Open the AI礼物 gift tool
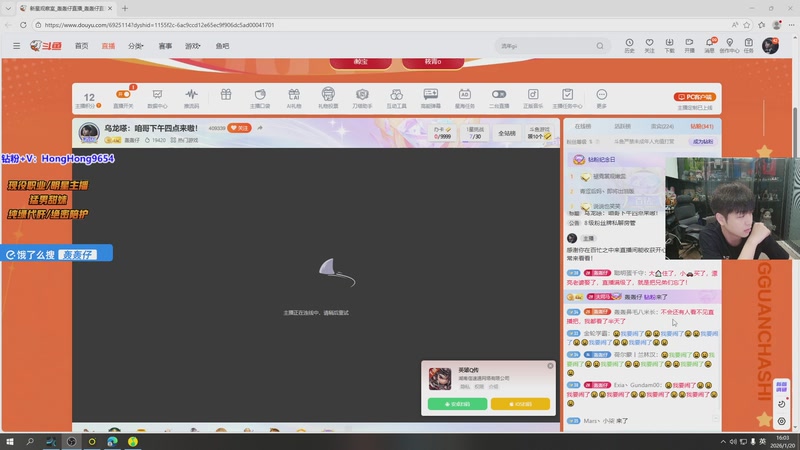This screenshot has width=800, height=450. [x=294, y=97]
